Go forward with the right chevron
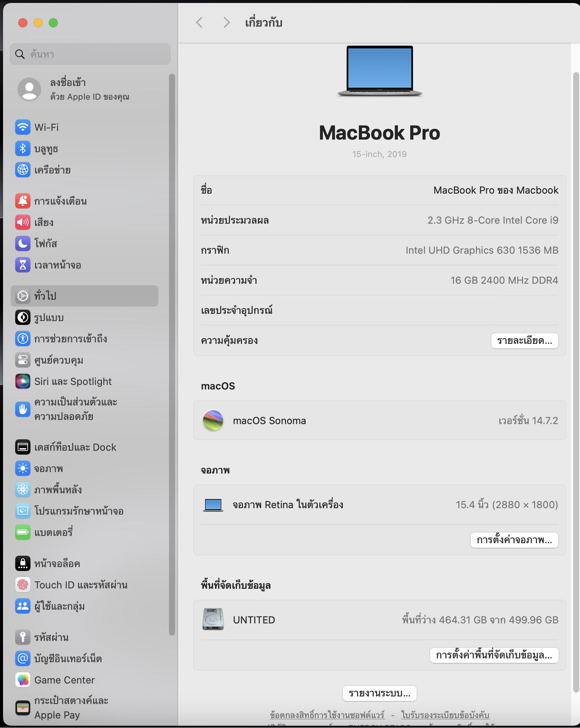 pos(226,22)
